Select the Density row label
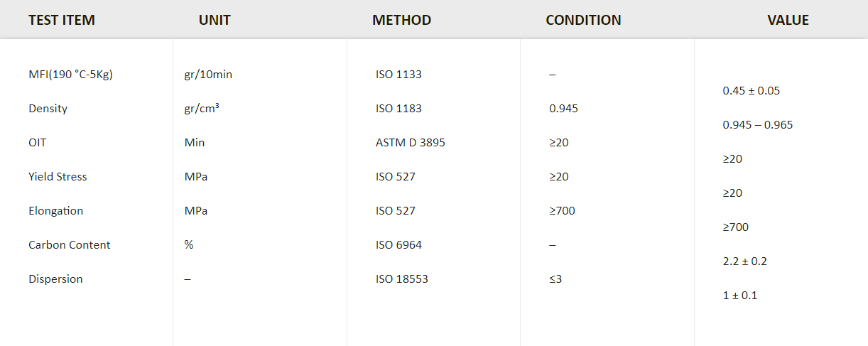The height and width of the screenshot is (346, 868). tap(48, 109)
